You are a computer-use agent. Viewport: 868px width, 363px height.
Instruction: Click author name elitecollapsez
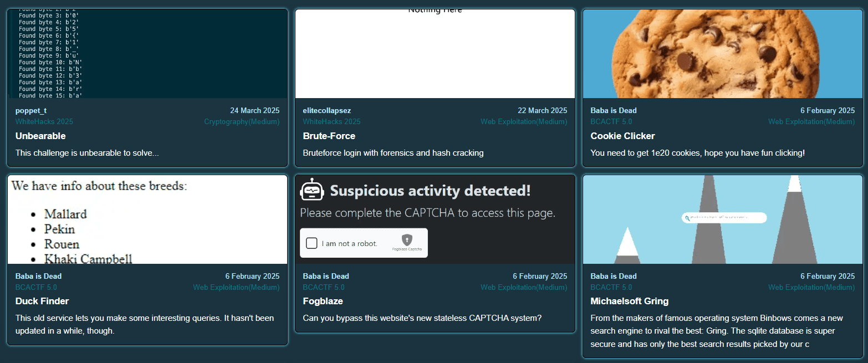(326, 110)
